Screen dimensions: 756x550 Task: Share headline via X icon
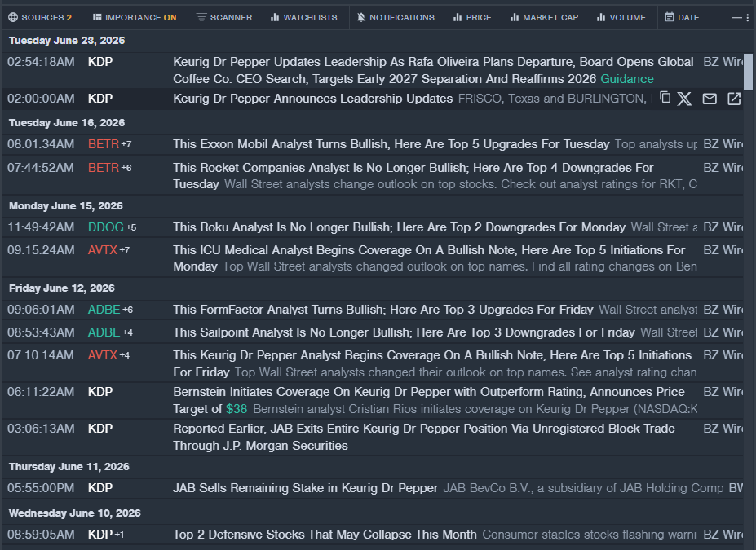[x=684, y=99]
